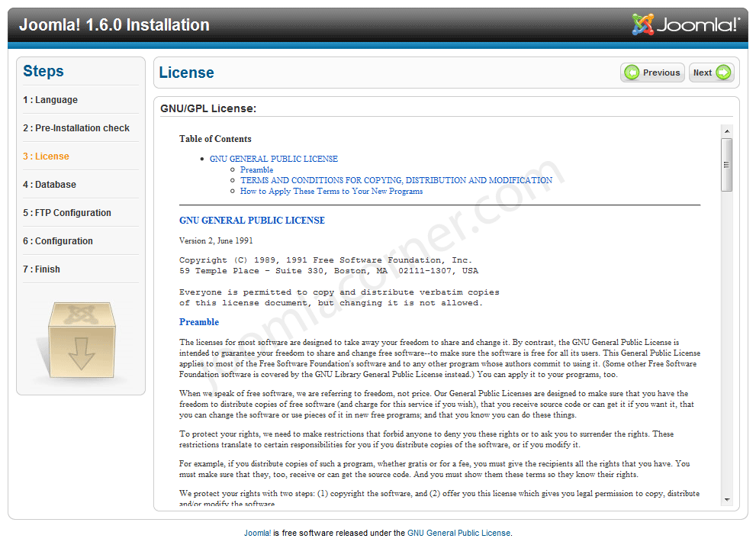Click the Steps sidebar heading

pyautogui.click(x=43, y=71)
